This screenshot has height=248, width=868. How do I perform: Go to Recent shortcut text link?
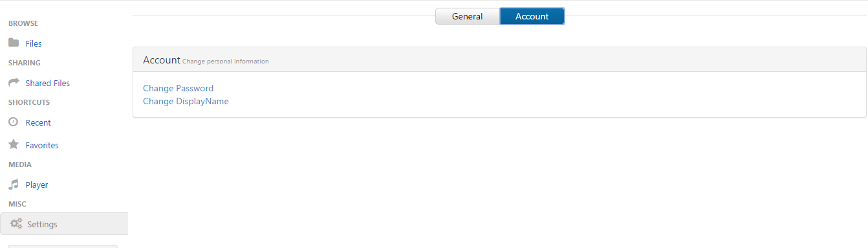(x=38, y=123)
